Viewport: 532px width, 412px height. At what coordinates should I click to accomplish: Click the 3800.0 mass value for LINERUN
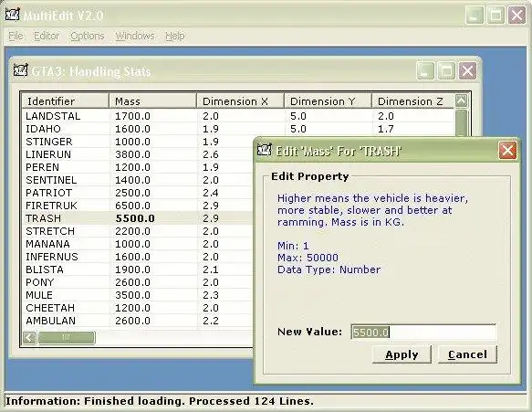coord(132,154)
